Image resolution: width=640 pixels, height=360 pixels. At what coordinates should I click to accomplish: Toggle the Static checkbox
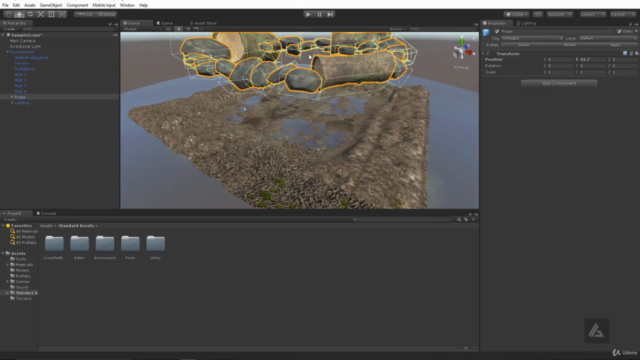coord(619,31)
